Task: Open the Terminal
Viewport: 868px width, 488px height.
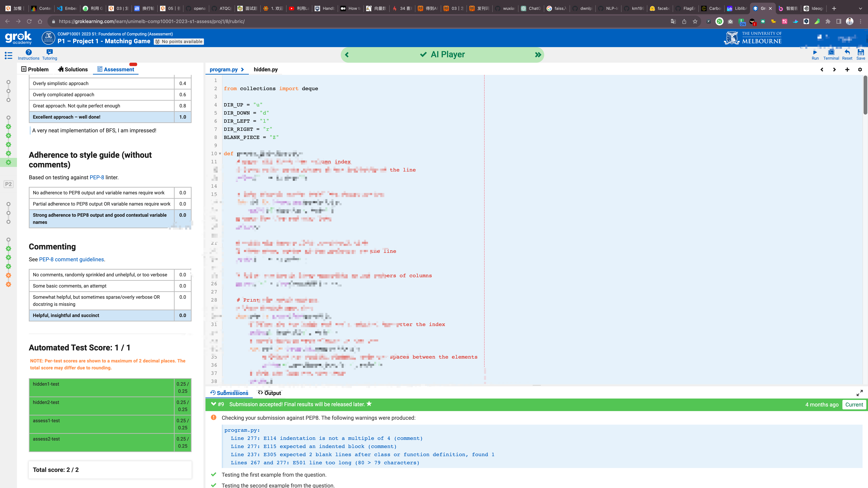Action: point(831,55)
